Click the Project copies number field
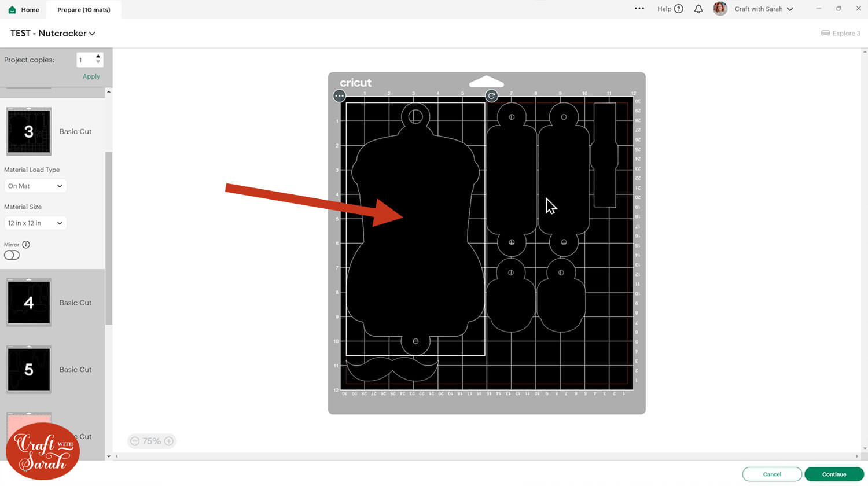 coord(85,60)
